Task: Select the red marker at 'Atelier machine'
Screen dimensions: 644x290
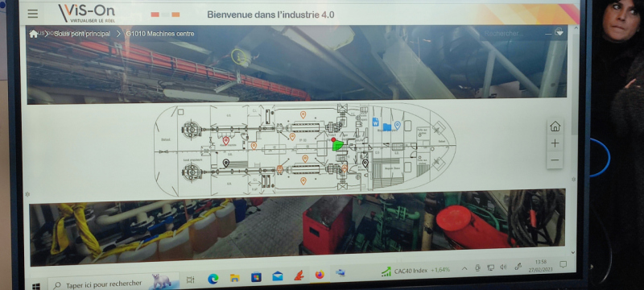Action: 226,140
